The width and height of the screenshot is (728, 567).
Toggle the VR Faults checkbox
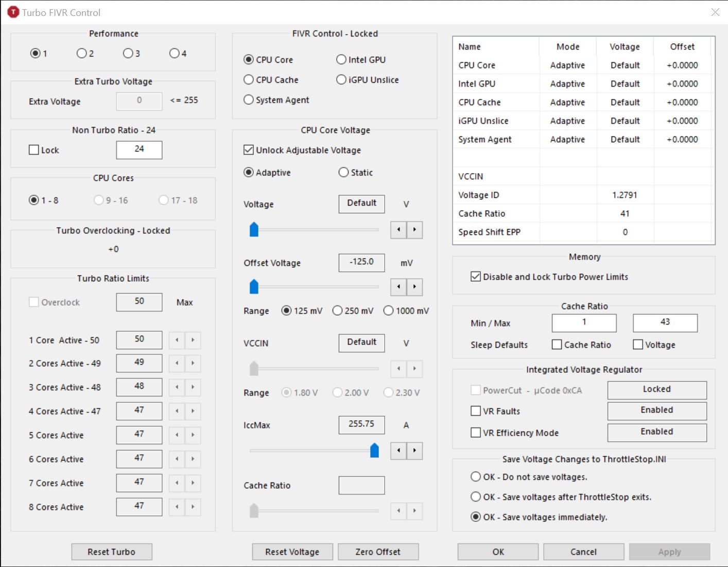click(x=476, y=411)
